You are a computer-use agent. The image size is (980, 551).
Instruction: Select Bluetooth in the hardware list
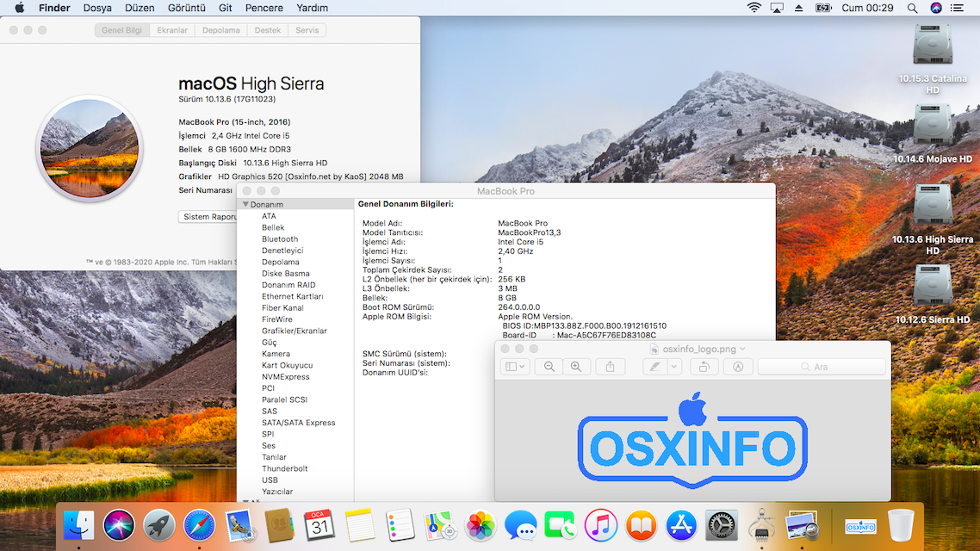click(279, 238)
